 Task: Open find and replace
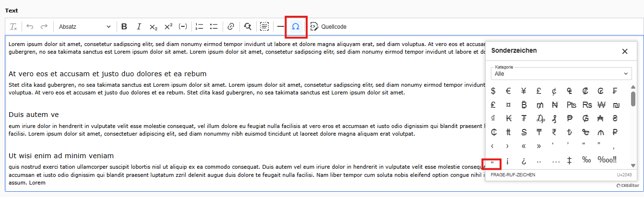coord(248,27)
